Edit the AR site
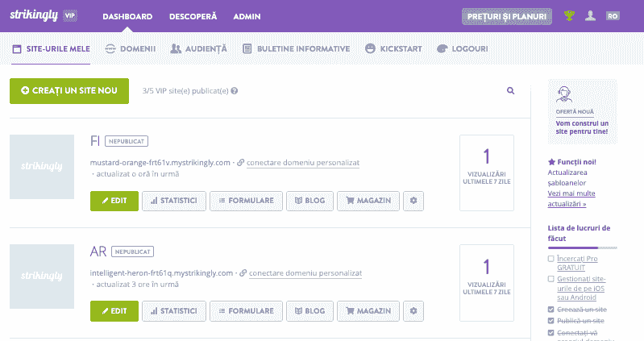Screen dimensions: 644x341 (114, 311)
